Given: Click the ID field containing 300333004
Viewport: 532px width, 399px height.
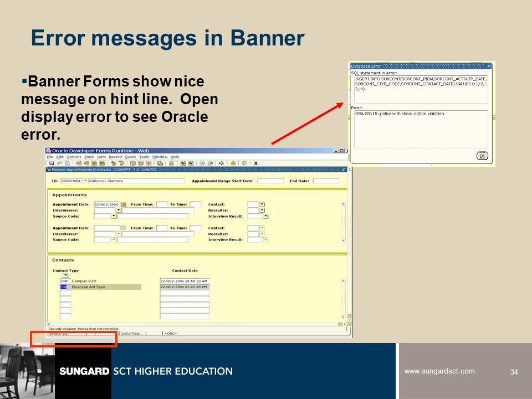Looking at the screenshot, I should [x=71, y=181].
